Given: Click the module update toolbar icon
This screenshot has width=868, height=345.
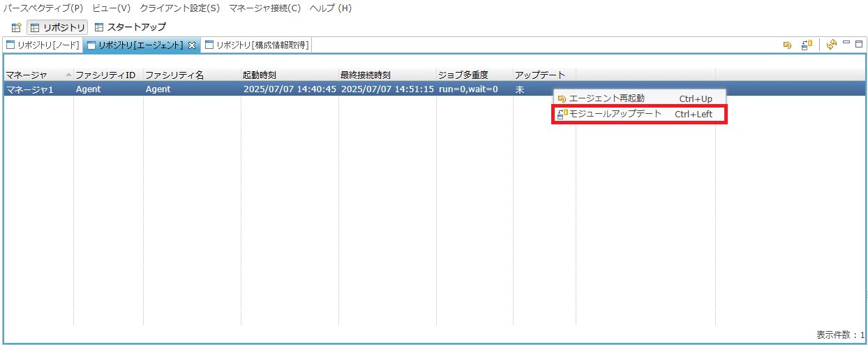Looking at the screenshot, I should click(807, 45).
